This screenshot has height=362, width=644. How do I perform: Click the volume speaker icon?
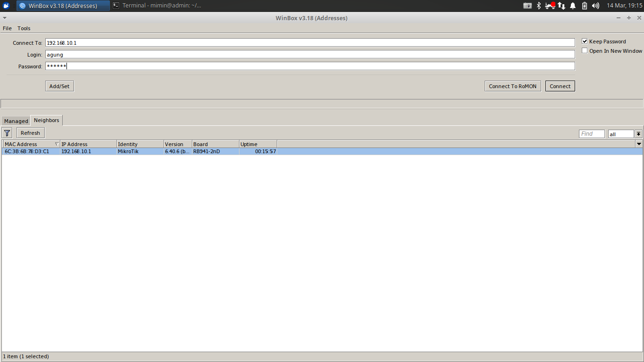point(595,6)
